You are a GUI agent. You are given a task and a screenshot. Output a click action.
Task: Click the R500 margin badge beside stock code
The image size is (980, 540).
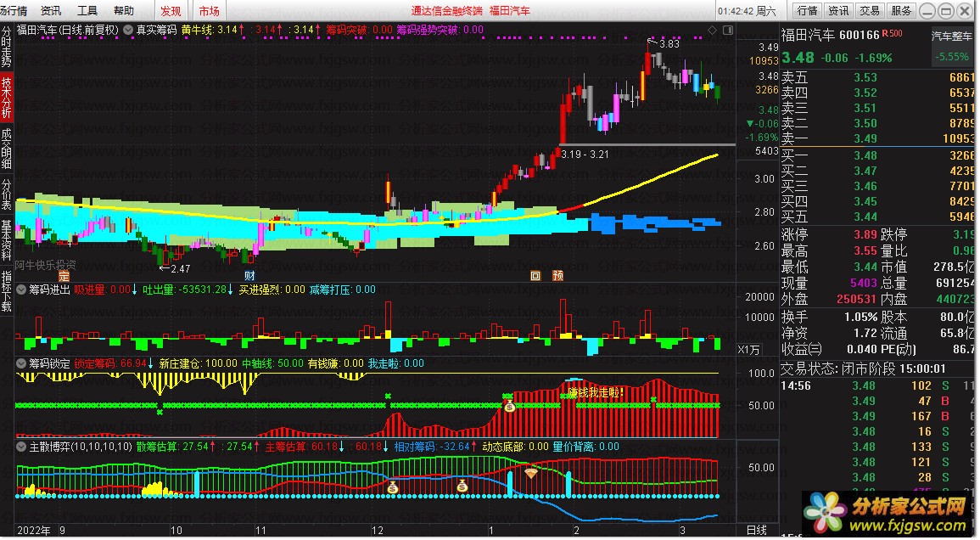click(892, 33)
